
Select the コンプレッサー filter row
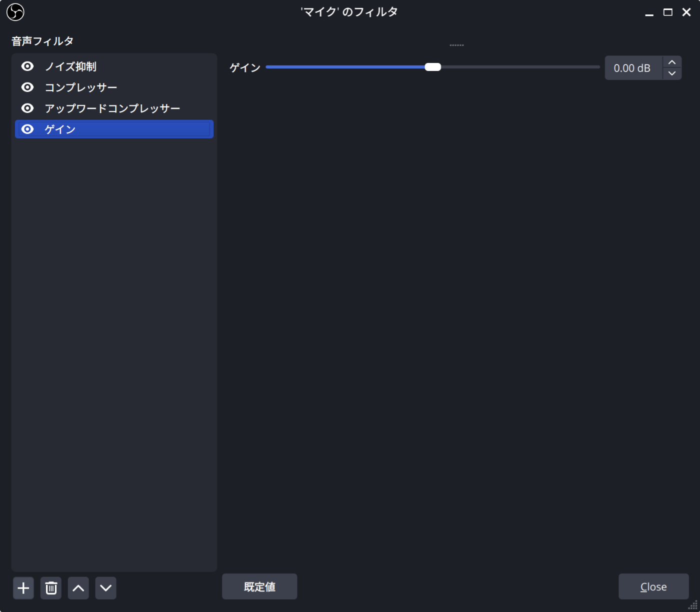[114, 87]
